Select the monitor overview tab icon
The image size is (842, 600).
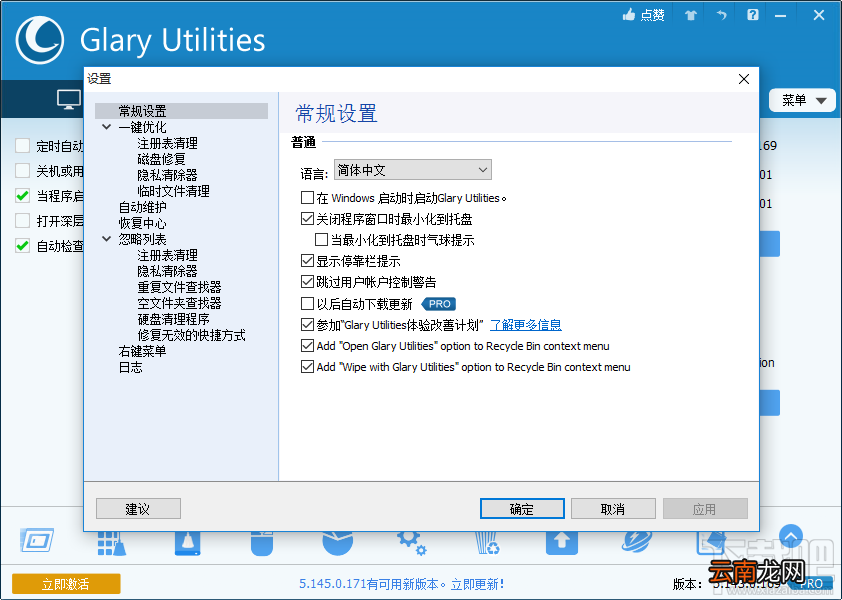69,100
